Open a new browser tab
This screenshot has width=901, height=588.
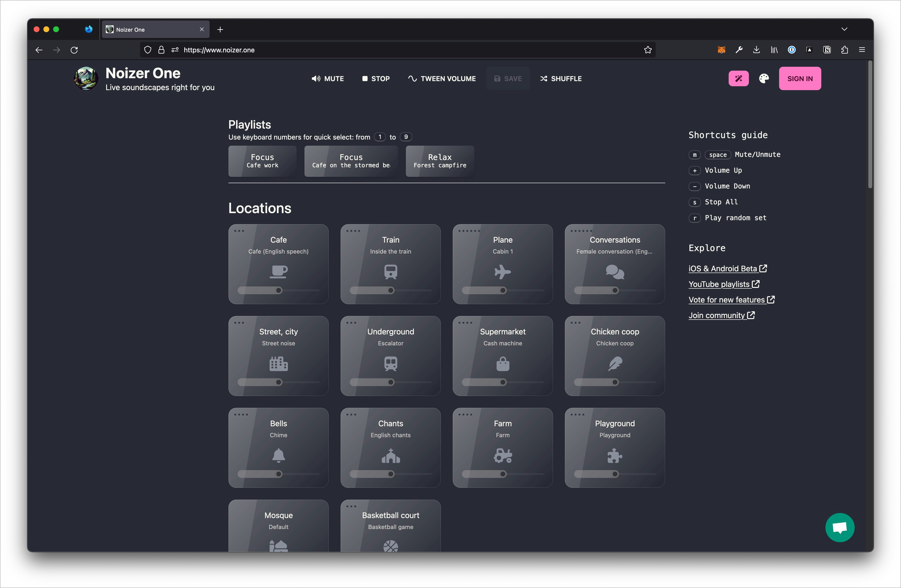coord(220,29)
